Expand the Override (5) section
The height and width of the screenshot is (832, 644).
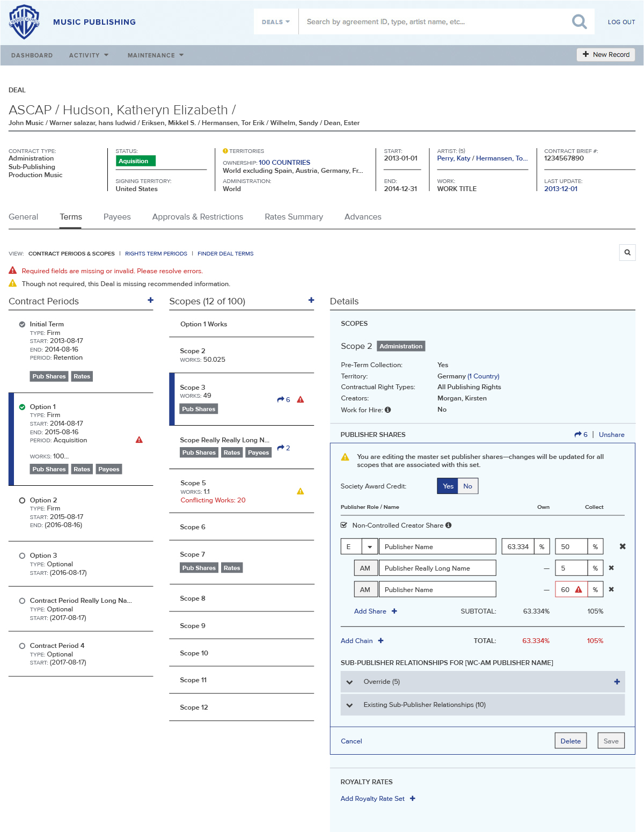click(x=350, y=682)
